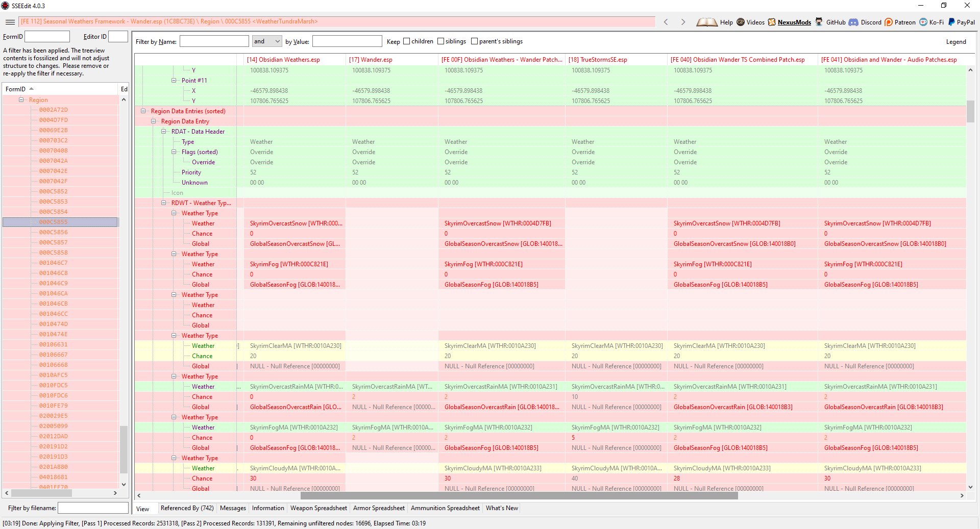
Task: Select Chance value 10 in TrueStormsSE column
Action: pos(575,397)
